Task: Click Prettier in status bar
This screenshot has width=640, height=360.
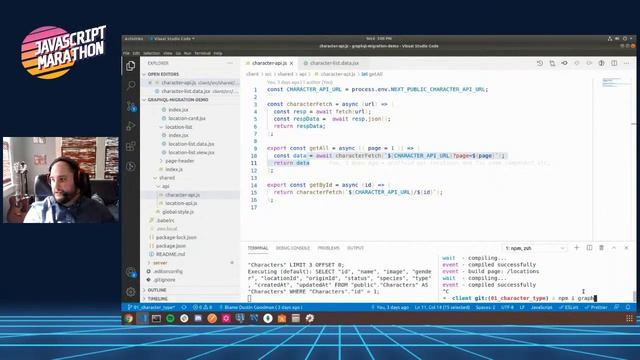Action: click(596, 307)
